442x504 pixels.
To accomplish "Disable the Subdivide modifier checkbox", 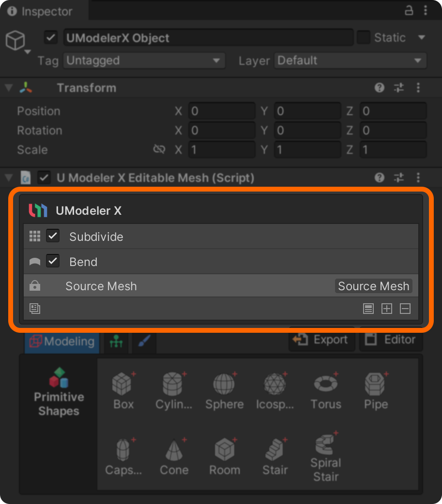I will point(53,236).
